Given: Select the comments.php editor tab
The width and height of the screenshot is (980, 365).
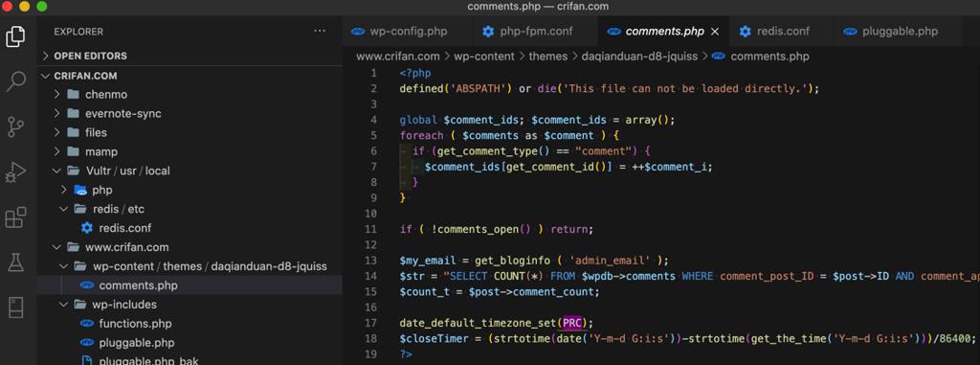Looking at the screenshot, I should point(664,32).
